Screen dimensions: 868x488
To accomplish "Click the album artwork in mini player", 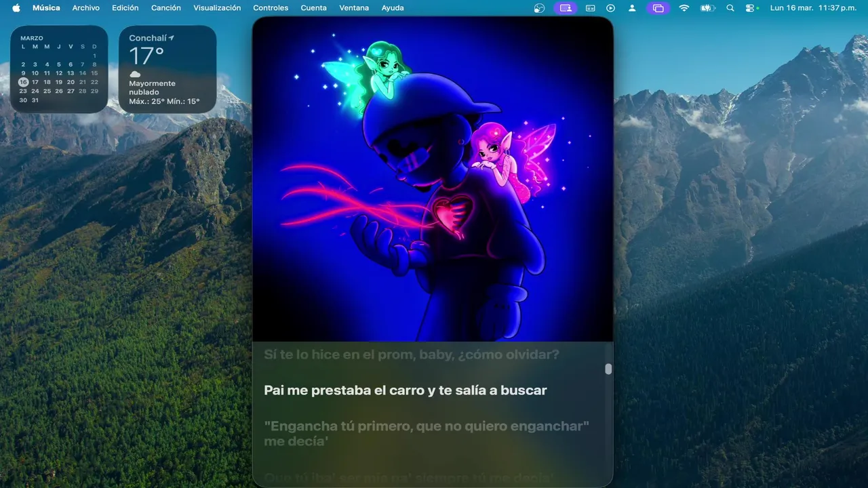I will [433, 179].
